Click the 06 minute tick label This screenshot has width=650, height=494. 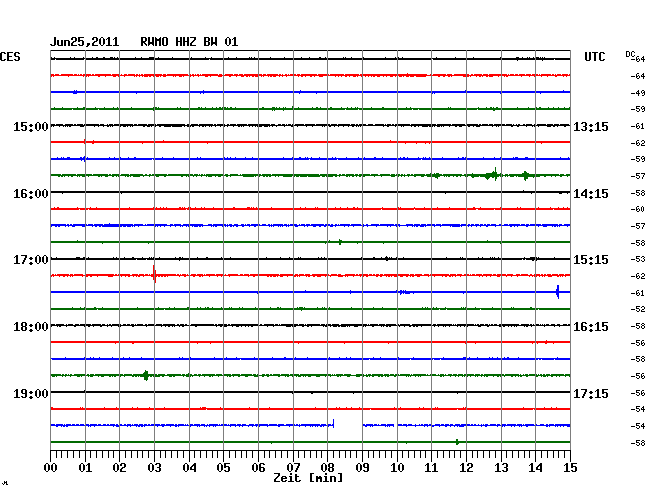click(x=258, y=468)
